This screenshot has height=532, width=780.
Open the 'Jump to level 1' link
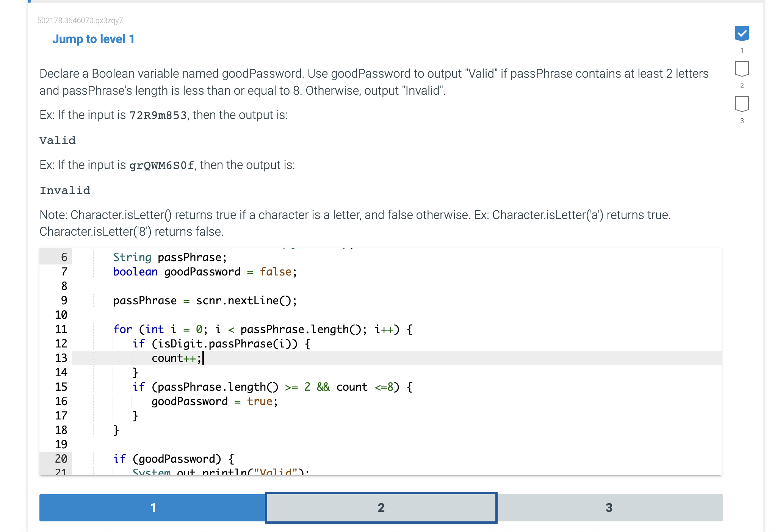94,39
